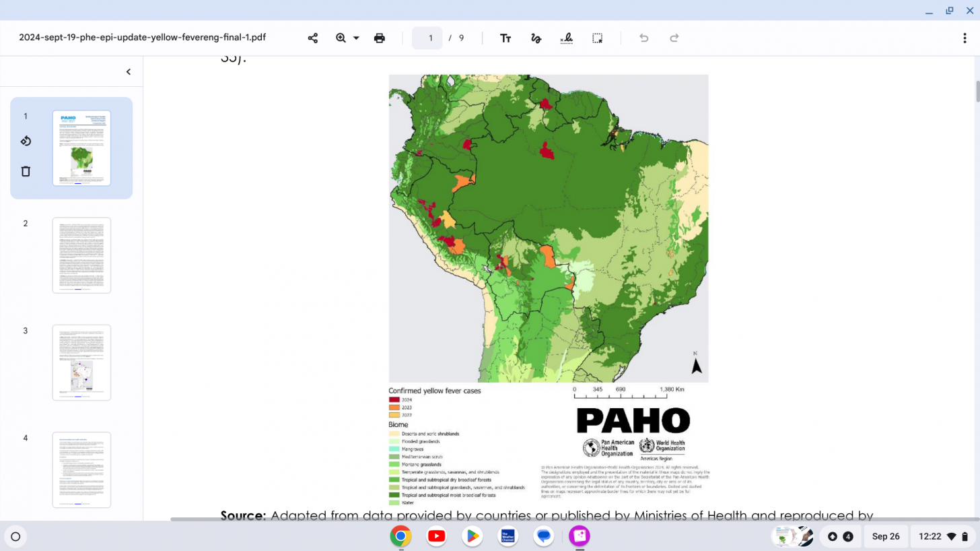Open the ChromeOS launcher button
The height and width of the screenshot is (551, 980).
coord(15,537)
